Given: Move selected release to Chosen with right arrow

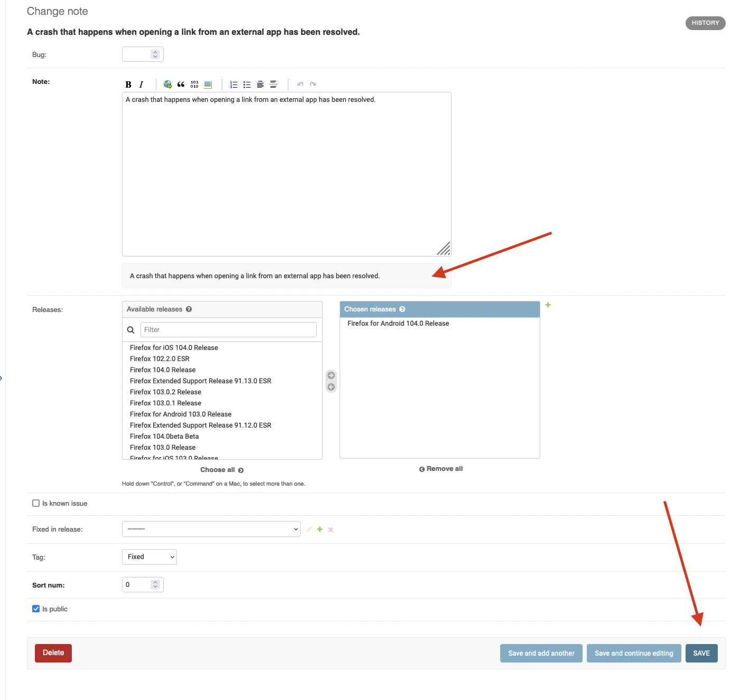Looking at the screenshot, I should 331,375.
